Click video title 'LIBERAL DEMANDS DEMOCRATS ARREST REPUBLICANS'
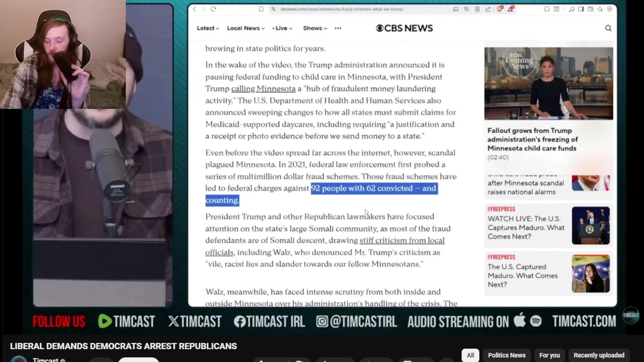 [123, 346]
